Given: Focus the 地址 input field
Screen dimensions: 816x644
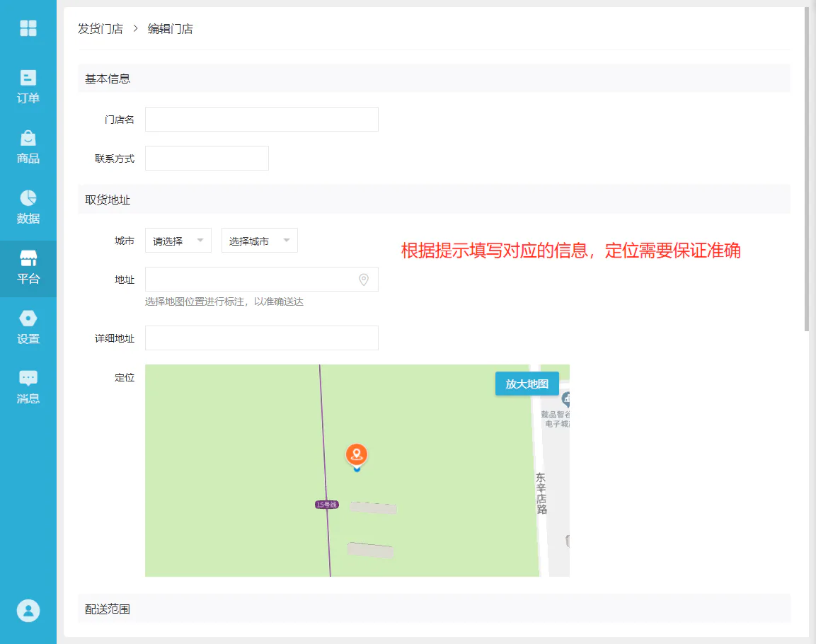Looking at the screenshot, I should (x=262, y=280).
